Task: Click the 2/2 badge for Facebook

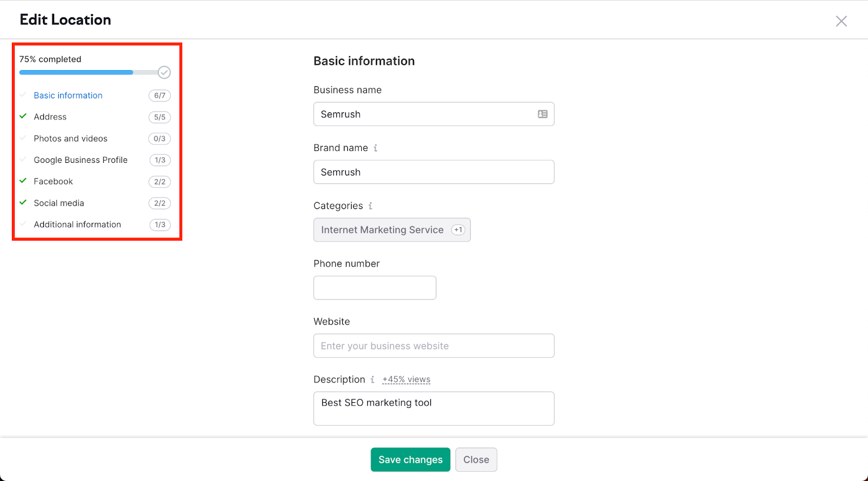Action: 159,182
